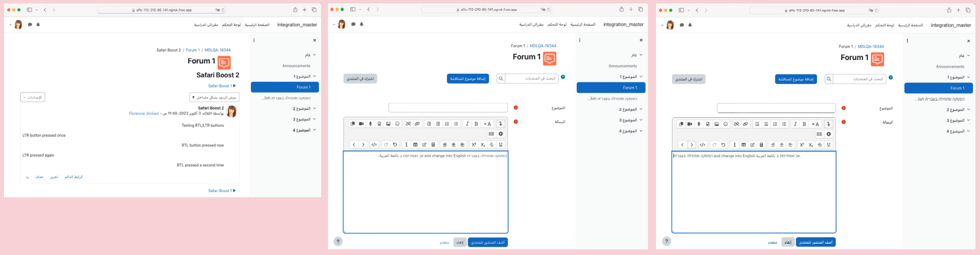Open the paragraph style dropdown in the middle window editor
980x255 pixels.
487,123
